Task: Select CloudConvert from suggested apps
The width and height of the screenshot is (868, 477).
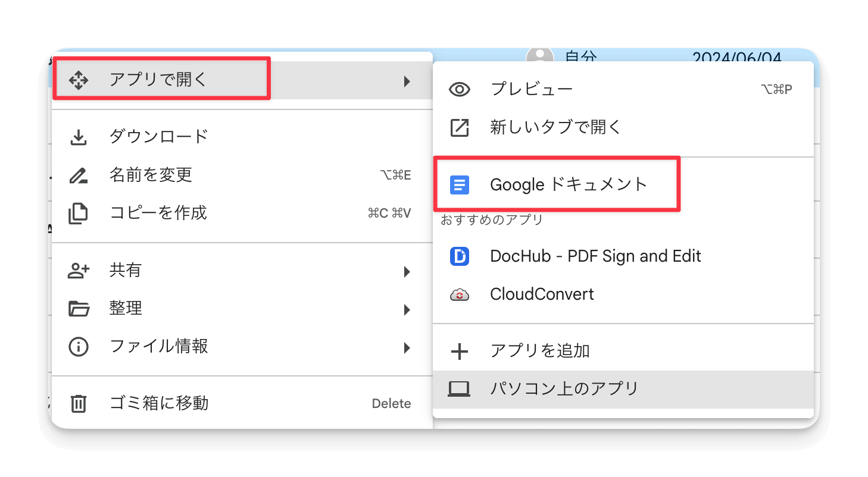Action: (x=623, y=294)
